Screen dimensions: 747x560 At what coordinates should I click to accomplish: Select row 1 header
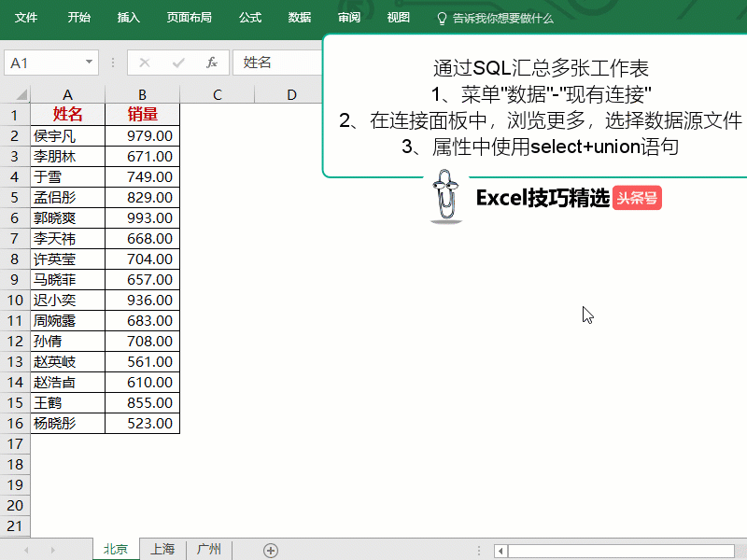[15, 115]
